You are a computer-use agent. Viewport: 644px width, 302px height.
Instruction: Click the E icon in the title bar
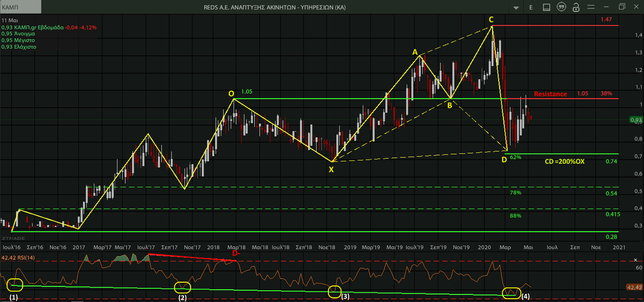pos(531,8)
